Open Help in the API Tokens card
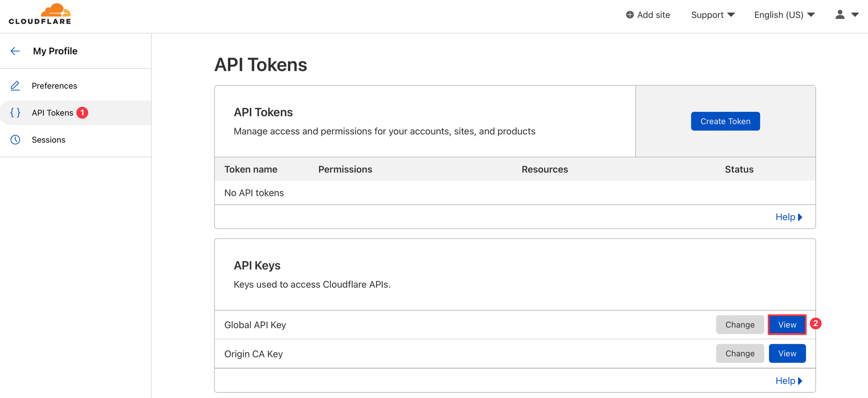Image resolution: width=868 pixels, height=398 pixels. coord(789,217)
